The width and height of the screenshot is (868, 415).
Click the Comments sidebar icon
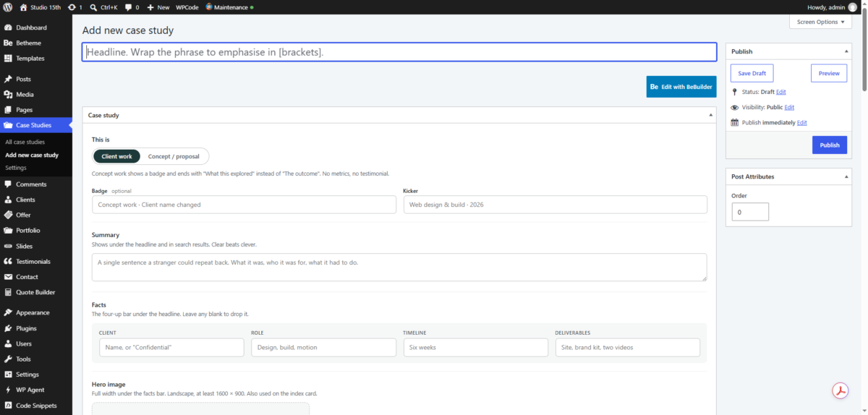point(8,184)
